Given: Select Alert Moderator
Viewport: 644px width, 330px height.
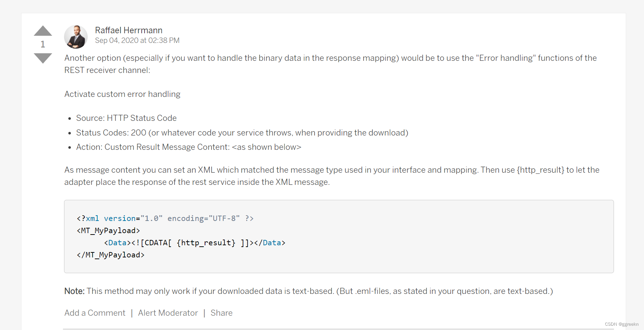Looking at the screenshot, I should (168, 313).
